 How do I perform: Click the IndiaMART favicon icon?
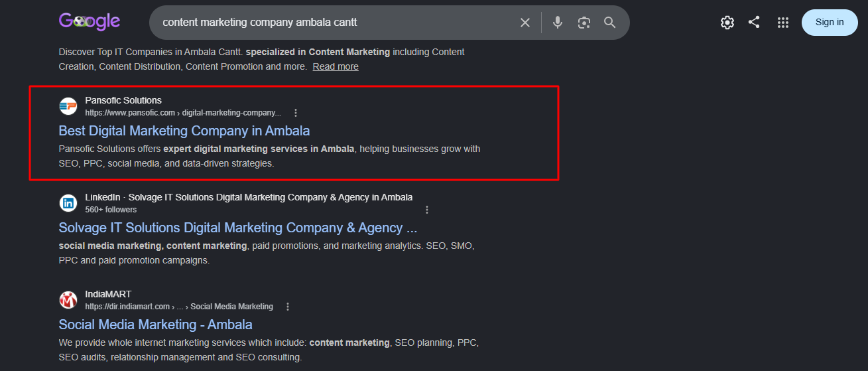68,300
